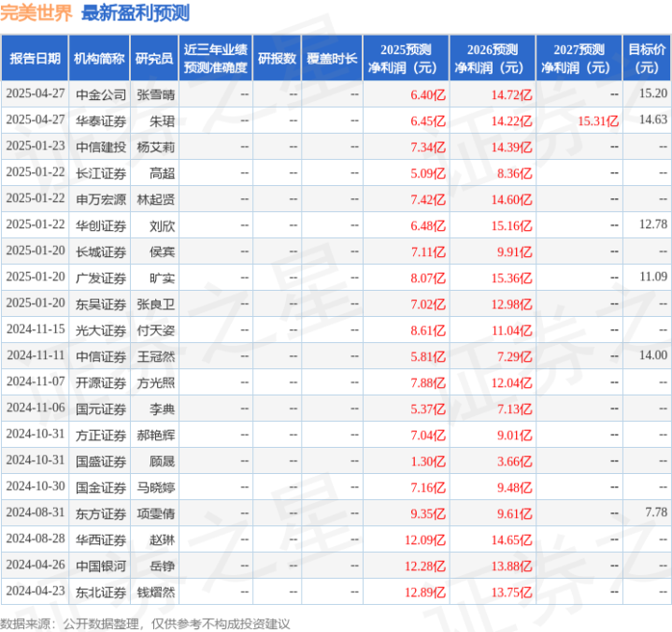Select the 研报数 column header

pyautogui.click(x=277, y=58)
